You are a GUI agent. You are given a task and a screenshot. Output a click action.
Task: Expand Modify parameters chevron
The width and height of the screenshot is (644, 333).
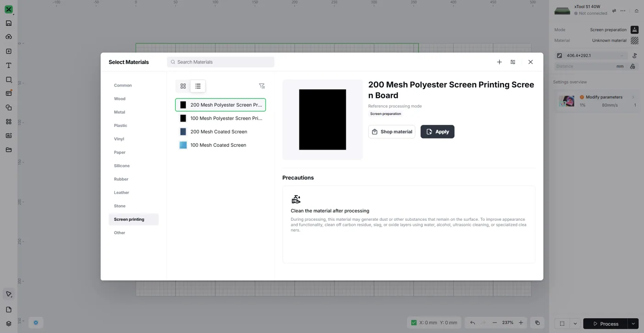(633, 97)
